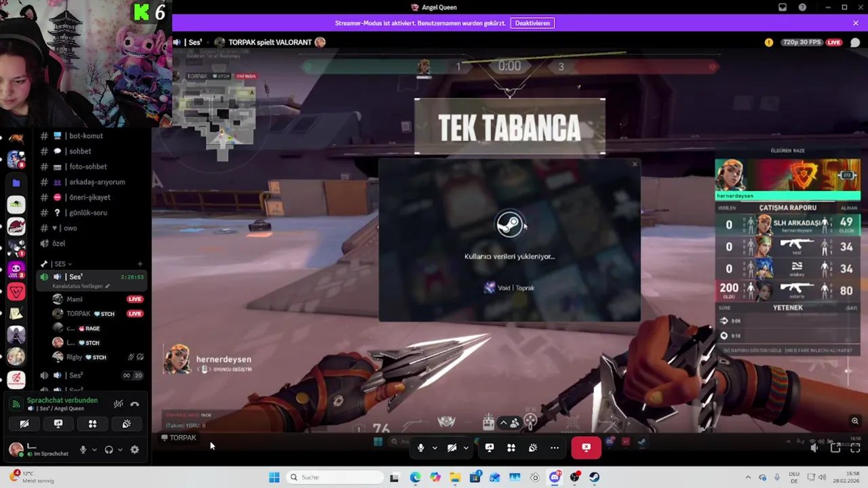Open the stream warning icon
Screen dimensions: 868x488
768,42
